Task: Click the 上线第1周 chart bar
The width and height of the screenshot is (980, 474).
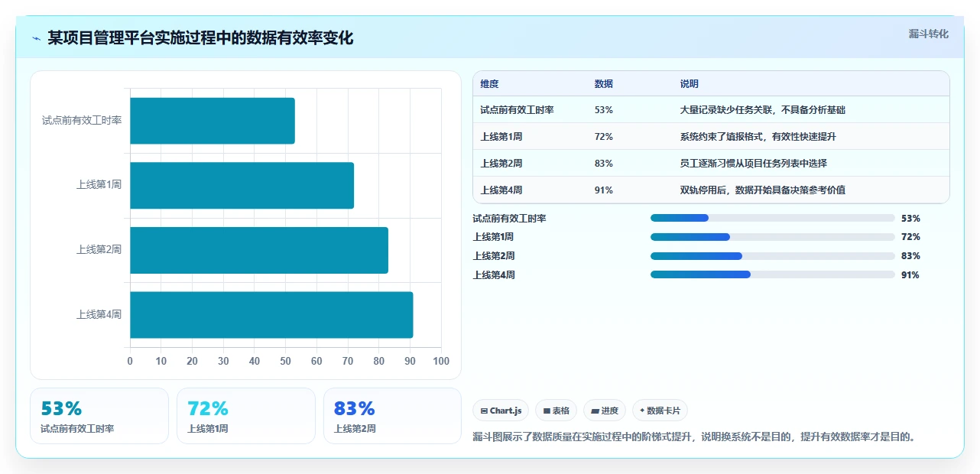Action: [242, 185]
